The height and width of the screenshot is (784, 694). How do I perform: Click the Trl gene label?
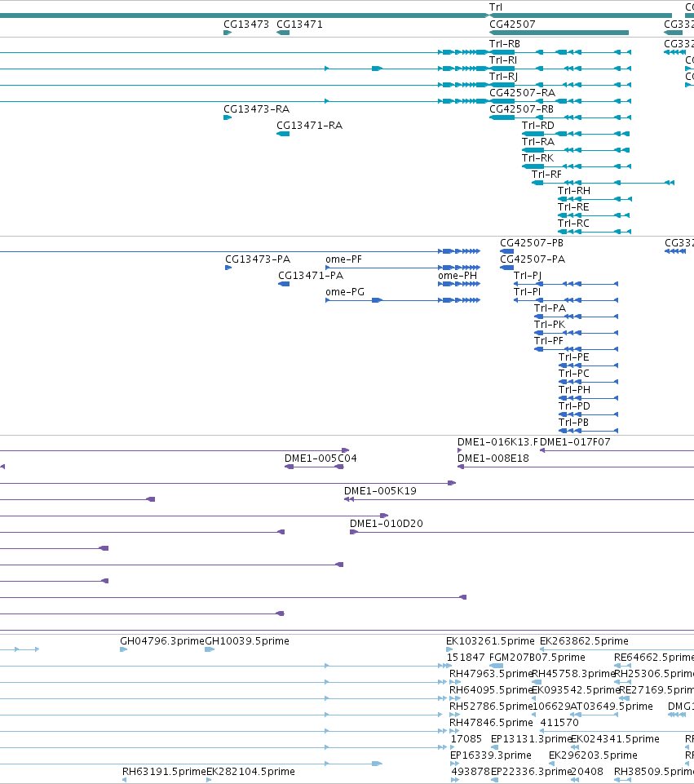(495, 7)
